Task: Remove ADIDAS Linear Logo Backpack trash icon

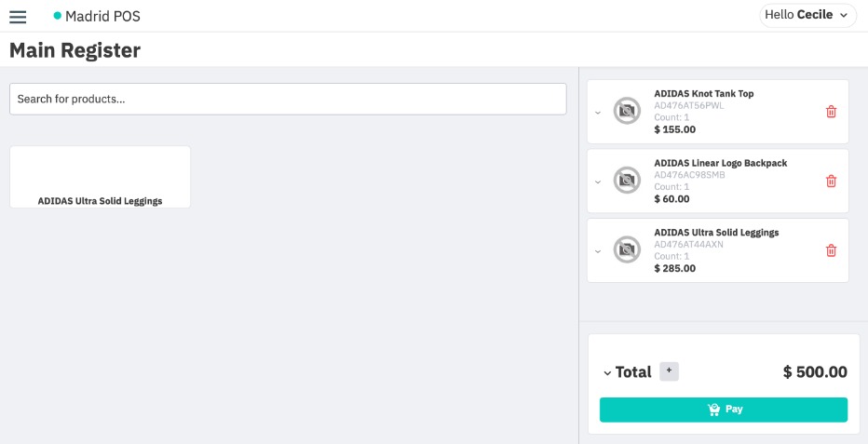Action: 831,181
